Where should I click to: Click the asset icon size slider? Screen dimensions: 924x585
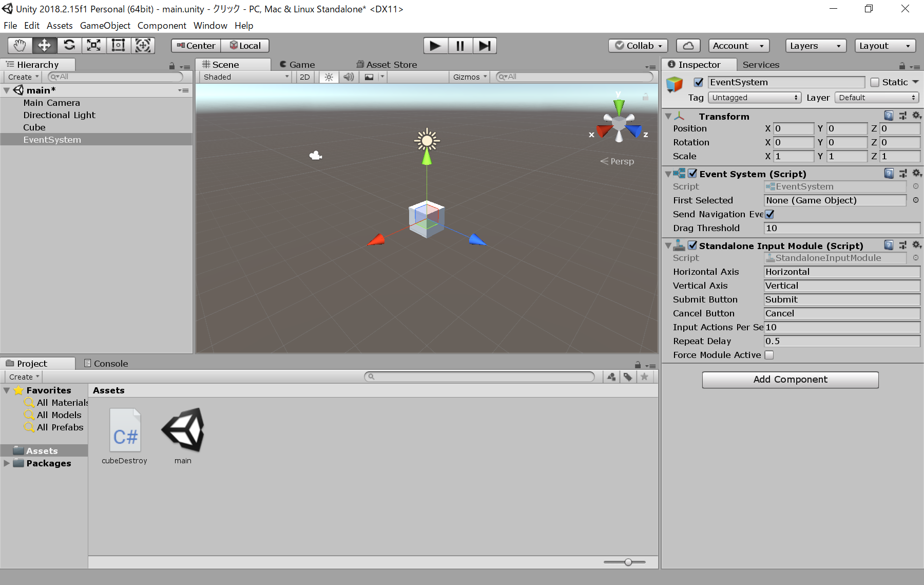point(625,562)
